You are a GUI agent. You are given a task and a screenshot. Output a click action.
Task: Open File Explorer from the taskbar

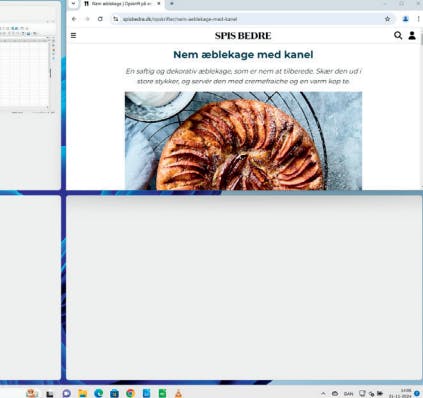pyautogui.click(x=82, y=393)
